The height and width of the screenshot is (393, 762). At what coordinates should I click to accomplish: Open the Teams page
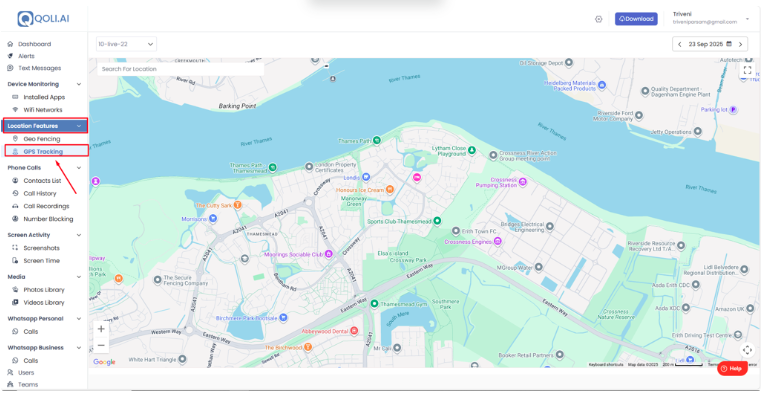[x=28, y=384]
